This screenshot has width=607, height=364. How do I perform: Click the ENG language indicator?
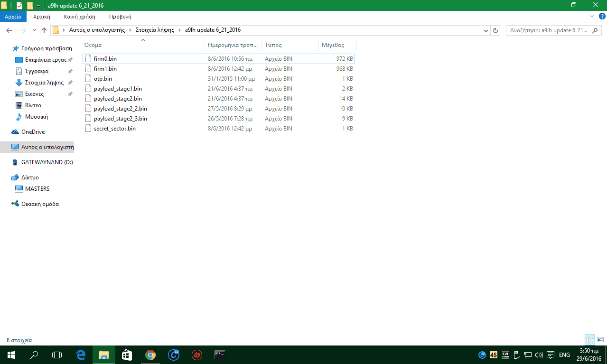tap(564, 355)
